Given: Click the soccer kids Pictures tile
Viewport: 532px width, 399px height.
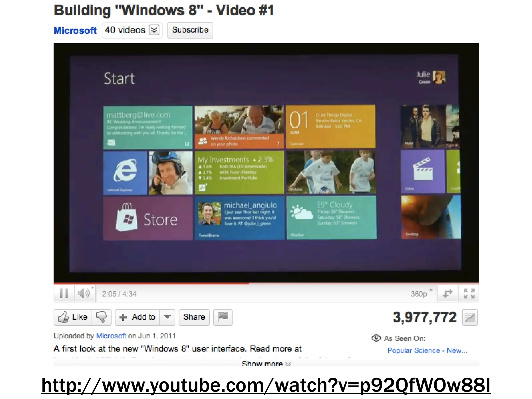Looking at the screenshot, I should tap(331, 172).
